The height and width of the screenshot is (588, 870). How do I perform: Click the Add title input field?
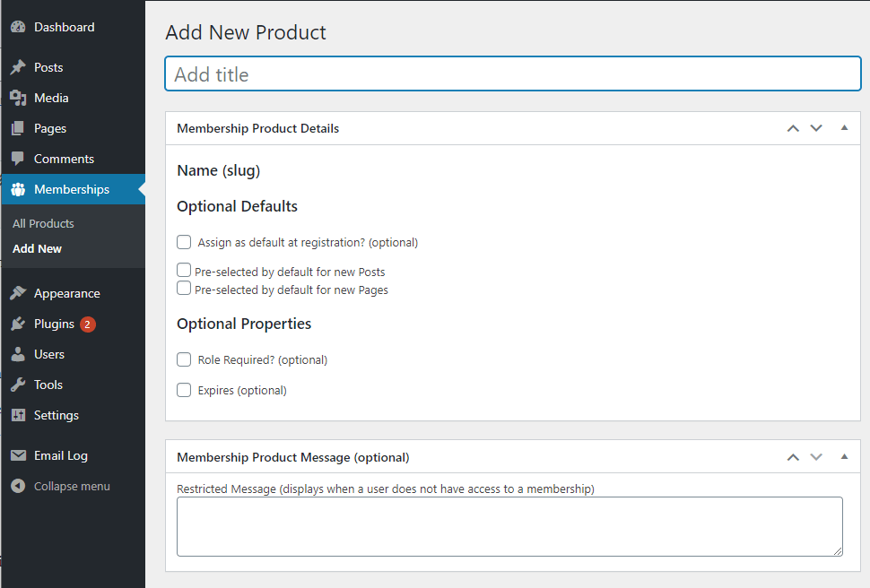(513, 74)
